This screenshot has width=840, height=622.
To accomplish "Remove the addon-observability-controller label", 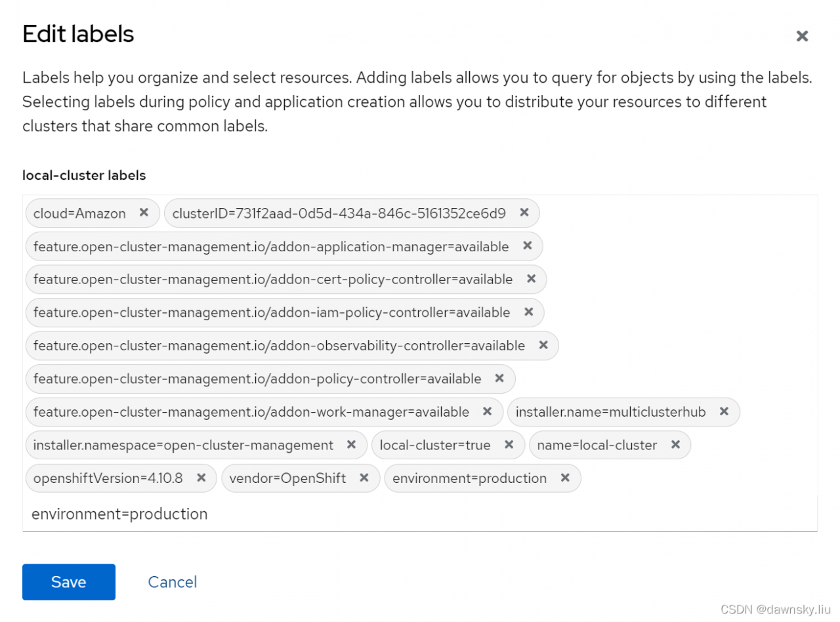I will 543,345.
